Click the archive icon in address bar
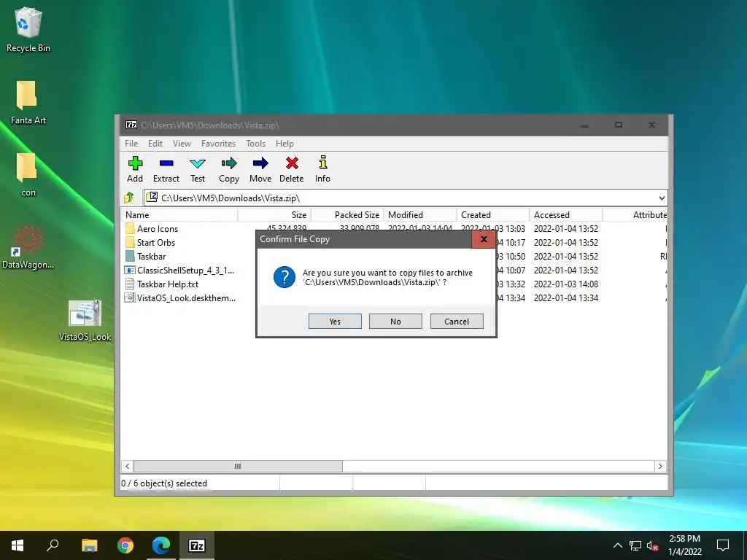This screenshot has width=747, height=560. coord(152,197)
